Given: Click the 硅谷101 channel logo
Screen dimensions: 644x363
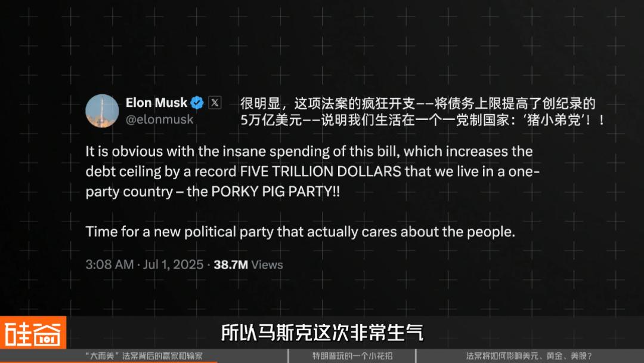Looking at the screenshot, I should coord(33,333).
